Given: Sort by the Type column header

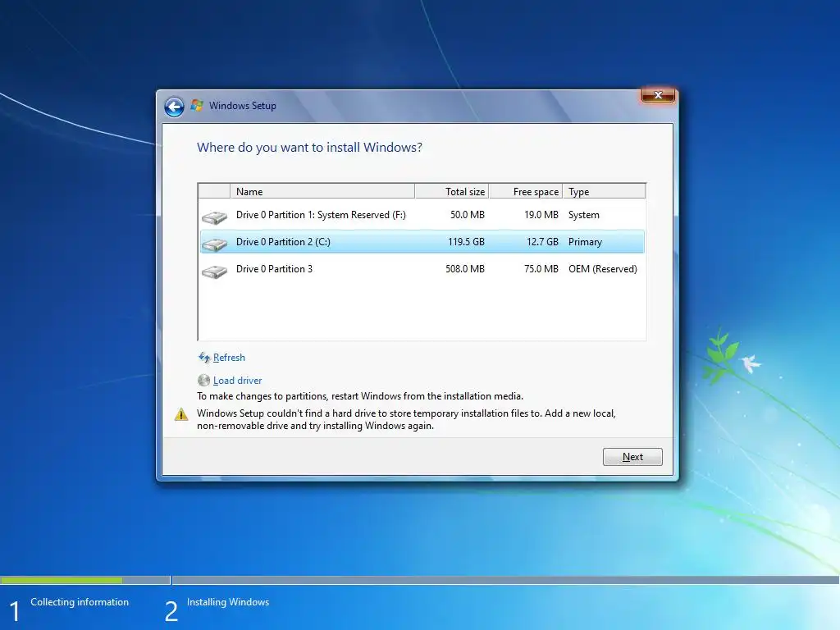Looking at the screenshot, I should click(x=605, y=191).
